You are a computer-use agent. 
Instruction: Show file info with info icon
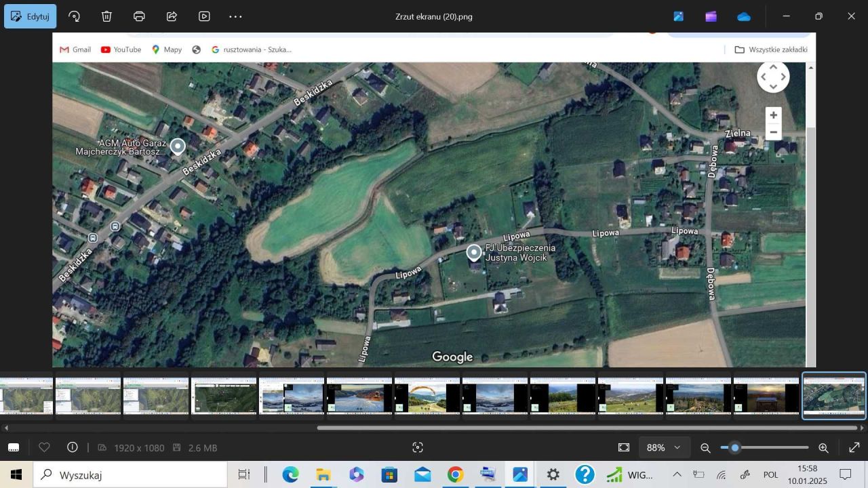click(x=73, y=447)
